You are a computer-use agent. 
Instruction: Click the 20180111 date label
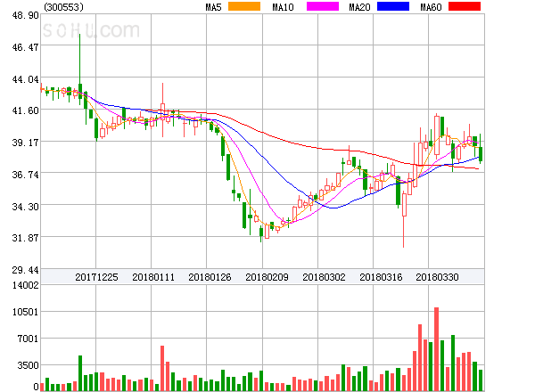tap(153, 277)
